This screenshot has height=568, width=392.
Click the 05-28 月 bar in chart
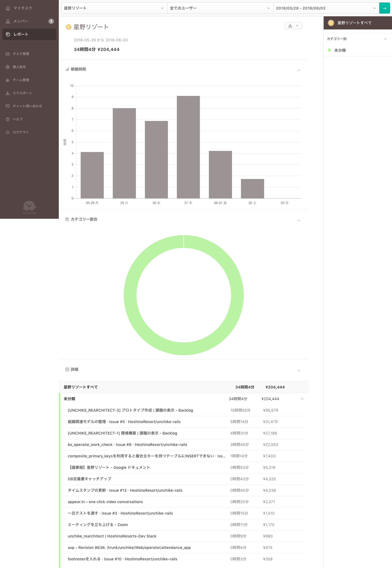92,175
